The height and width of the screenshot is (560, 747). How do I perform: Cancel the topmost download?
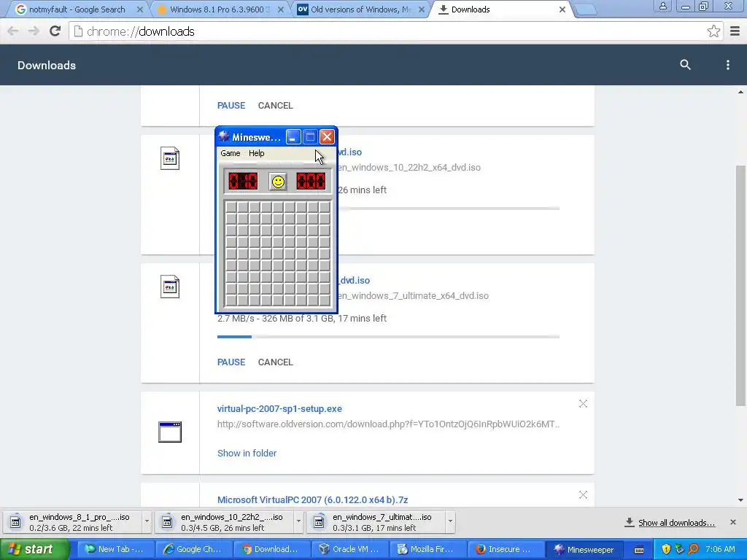coord(275,106)
